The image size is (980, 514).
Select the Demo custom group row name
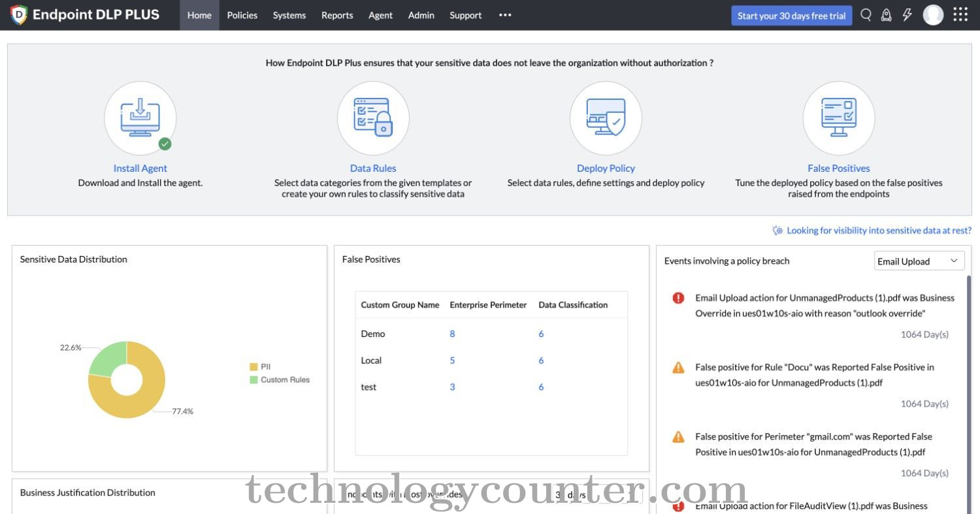pyautogui.click(x=373, y=334)
